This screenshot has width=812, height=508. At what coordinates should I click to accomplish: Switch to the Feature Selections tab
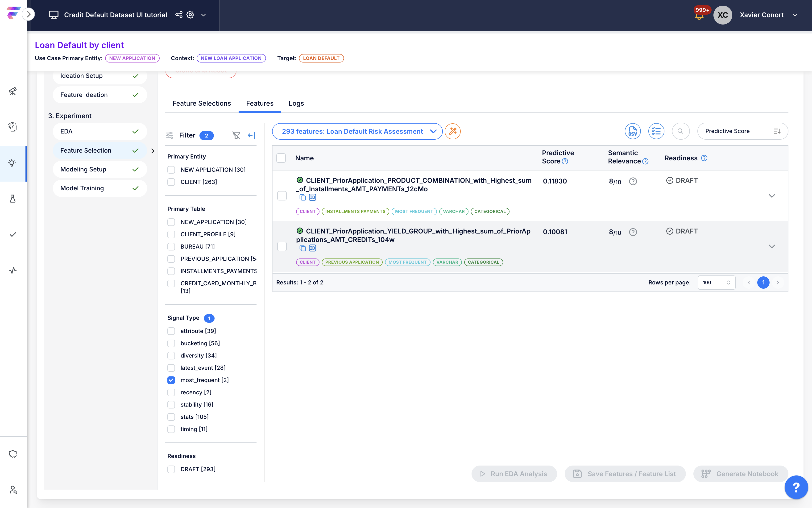pos(202,104)
